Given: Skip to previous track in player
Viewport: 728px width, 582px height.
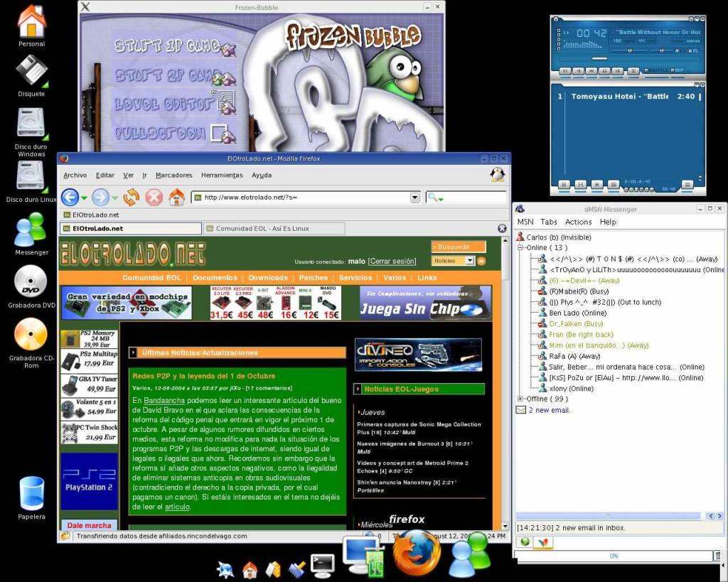Looking at the screenshot, I should (565, 71).
